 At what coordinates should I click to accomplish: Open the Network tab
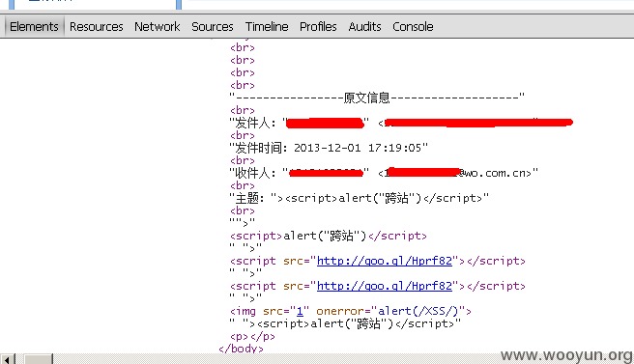pos(158,27)
